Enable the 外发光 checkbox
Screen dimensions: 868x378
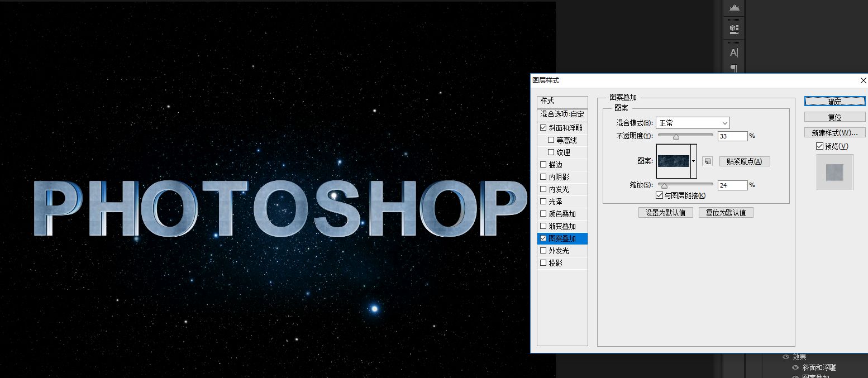[543, 251]
